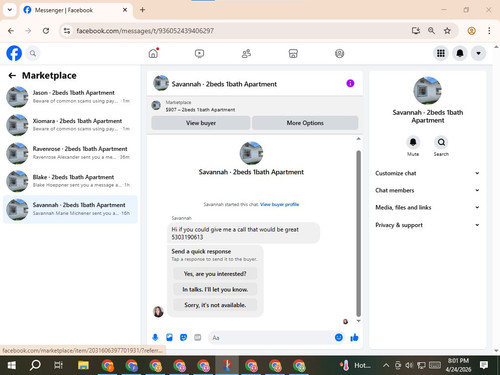
Task: Reload the page in Chrome
Action: pos(46,31)
